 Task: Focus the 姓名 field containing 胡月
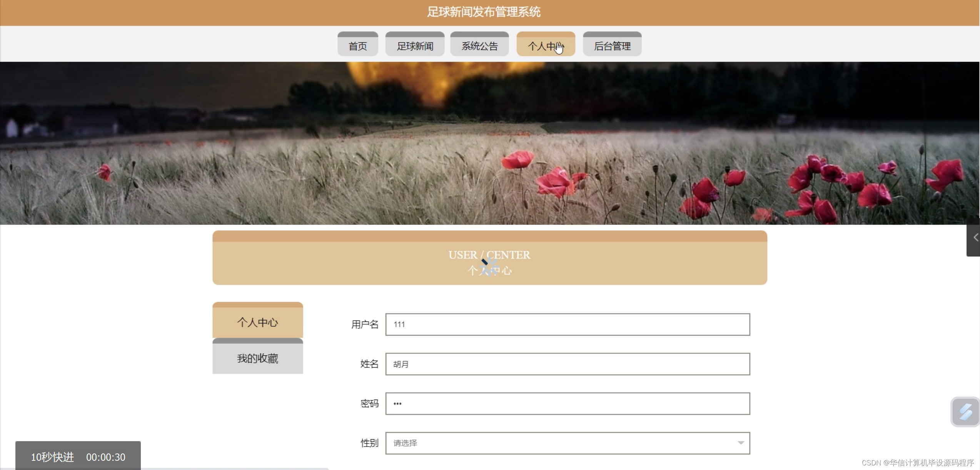point(568,364)
